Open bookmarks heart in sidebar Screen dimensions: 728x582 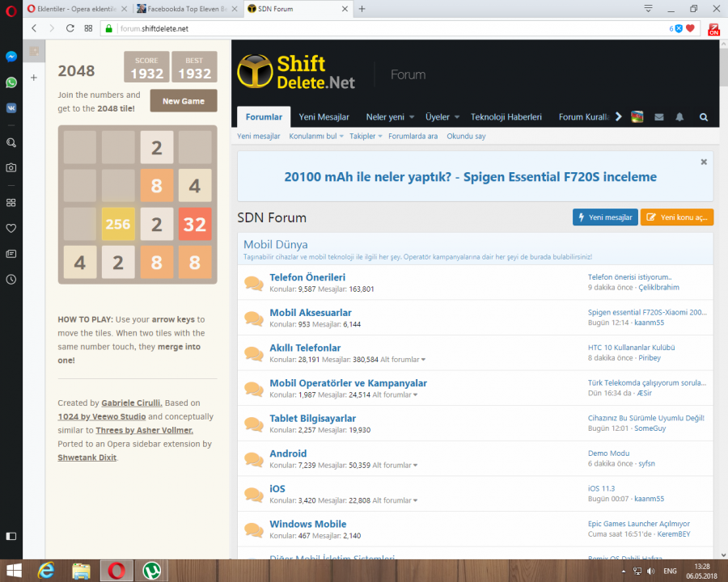click(x=11, y=228)
